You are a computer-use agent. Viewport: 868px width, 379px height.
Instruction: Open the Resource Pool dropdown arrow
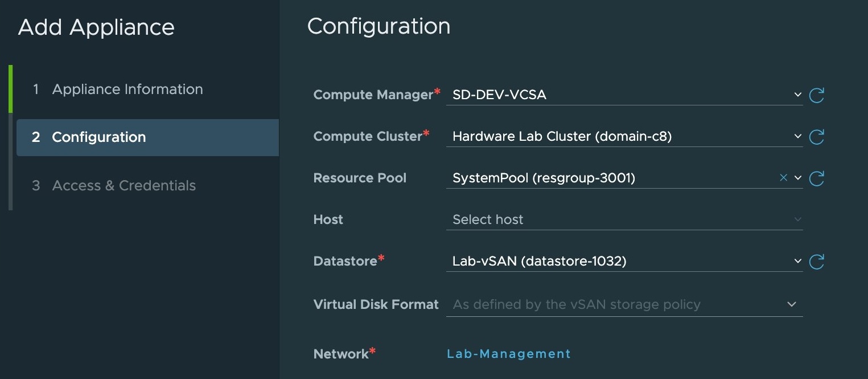pos(797,178)
